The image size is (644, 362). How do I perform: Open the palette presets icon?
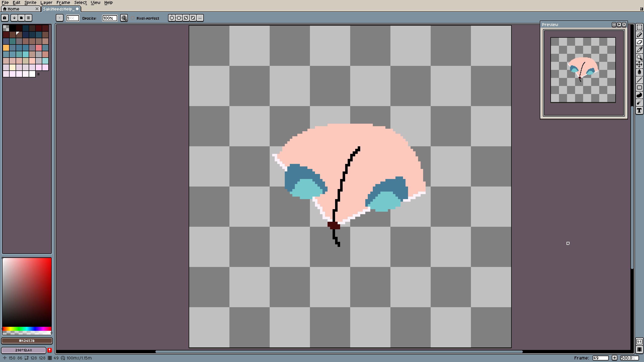coord(21,18)
